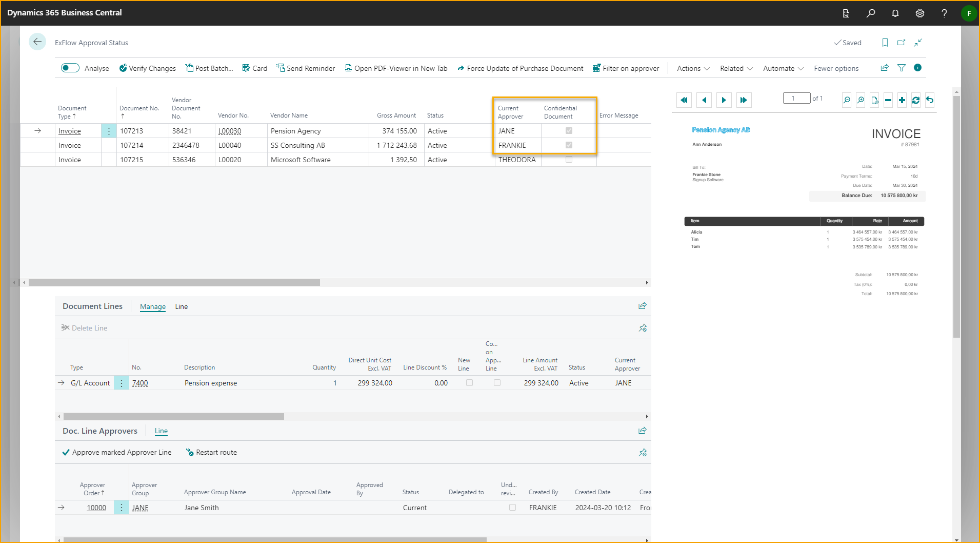Image resolution: width=980 pixels, height=543 pixels.
Task: Toggle the Analyse switch
Action: (70, 68)
